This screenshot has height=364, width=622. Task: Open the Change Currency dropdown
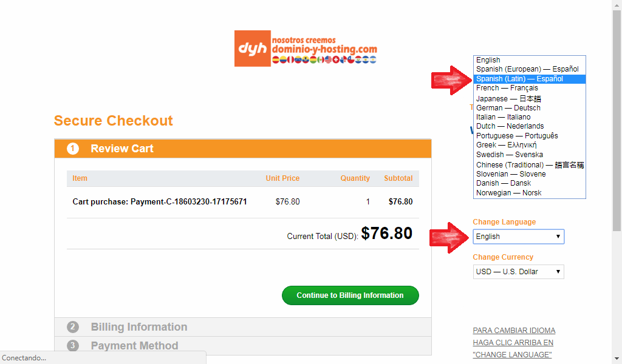coord(518,272)
